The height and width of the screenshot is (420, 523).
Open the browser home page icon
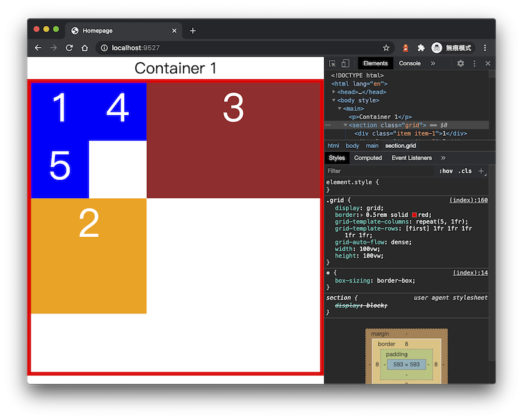(x=85, y=48)
